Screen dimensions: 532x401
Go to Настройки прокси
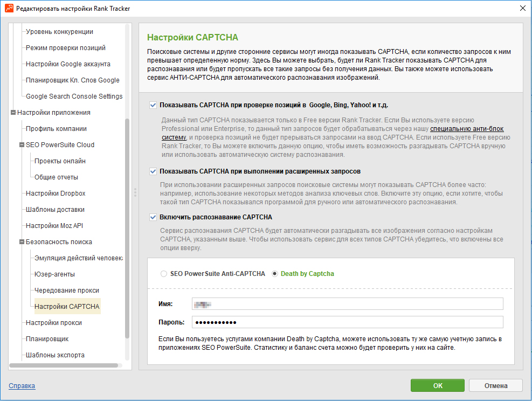tap(53, 323)
